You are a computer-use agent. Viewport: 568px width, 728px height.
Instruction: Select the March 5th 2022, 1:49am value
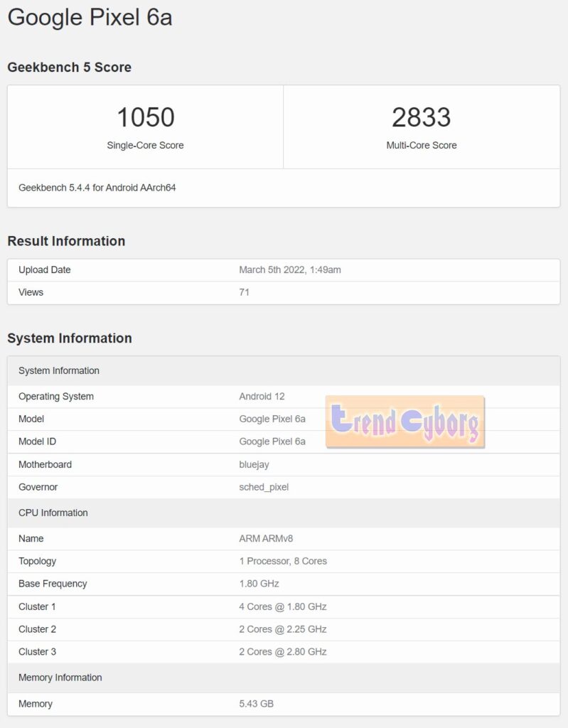pyautogui.click(x=290, y=269)
